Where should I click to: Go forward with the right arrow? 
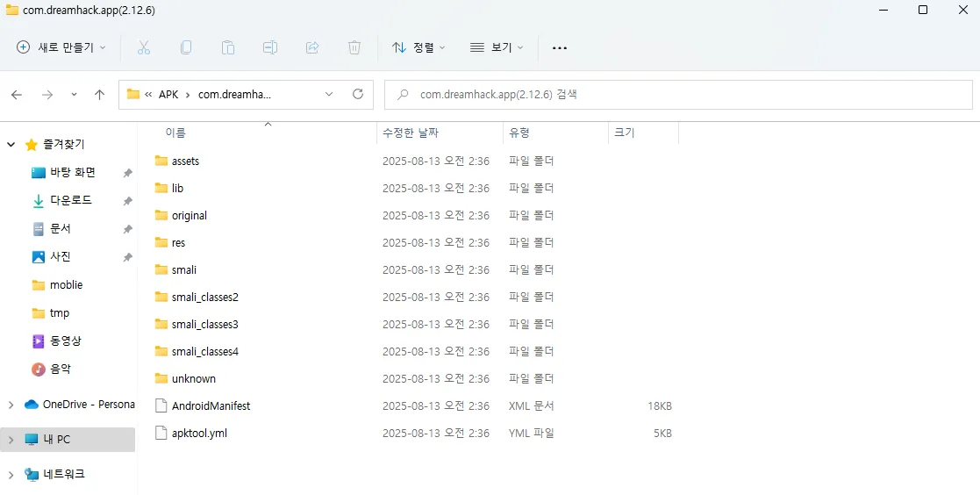[x=46, y=95]
